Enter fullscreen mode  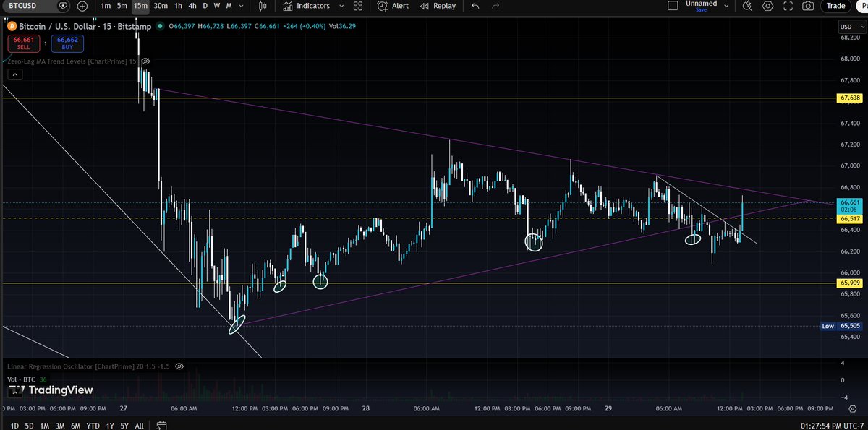(x=788, y=6)
